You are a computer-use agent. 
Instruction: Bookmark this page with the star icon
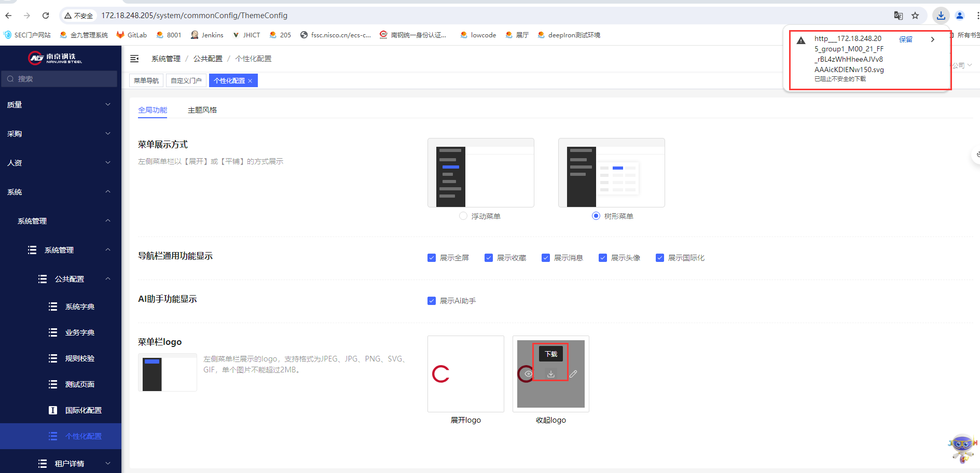[x=915, y=16]
